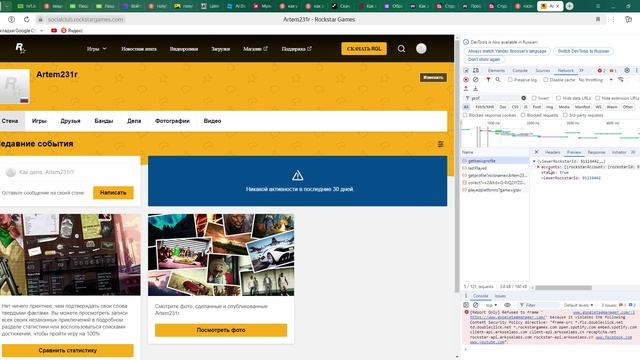Screen dimensions: 640x360
Task: Enable Preserve log checkbox
Action: pyautogui.click(x=510, y=80)
